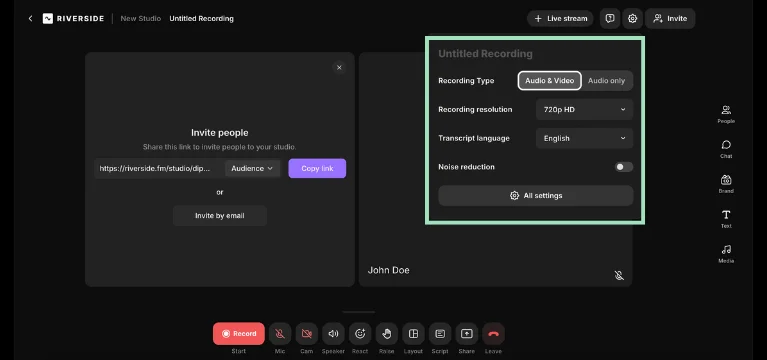Open the Script teleprompter
This screenshot has width=767, height=360.
[x=440, y=334]
